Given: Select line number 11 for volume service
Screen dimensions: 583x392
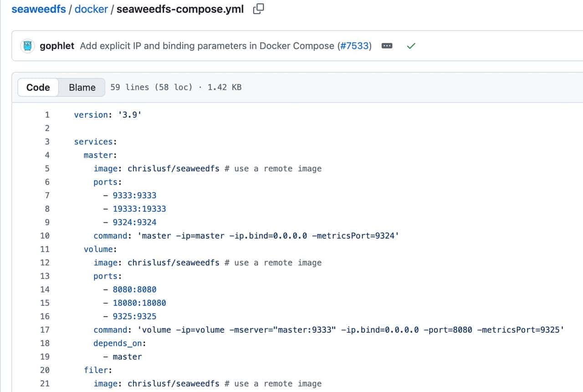Looking at the screenshot, I should click(45, 249).
